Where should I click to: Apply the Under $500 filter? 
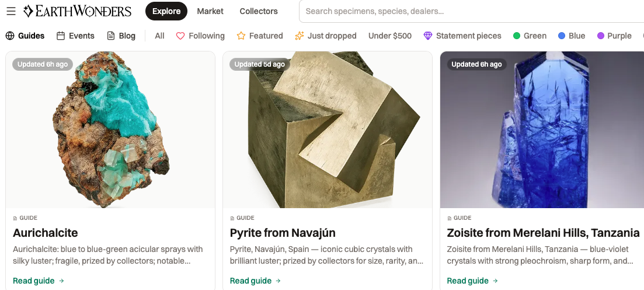(390, 36)
